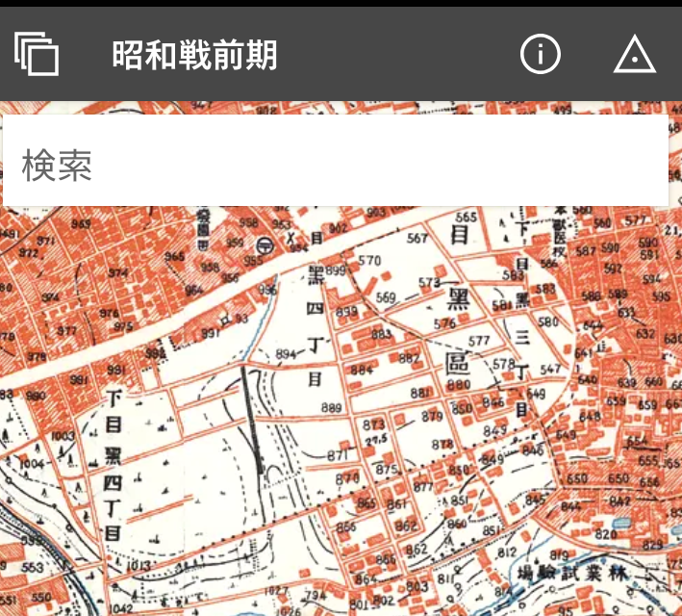
Task: Tap lot number 1003 on the map
Action: pos(63,436)
